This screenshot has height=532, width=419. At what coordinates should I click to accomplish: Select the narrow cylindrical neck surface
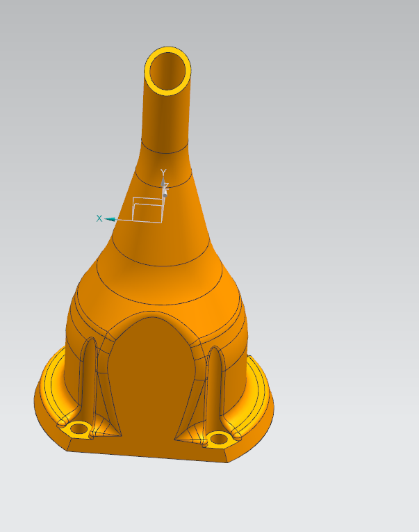tap(166, 117)
